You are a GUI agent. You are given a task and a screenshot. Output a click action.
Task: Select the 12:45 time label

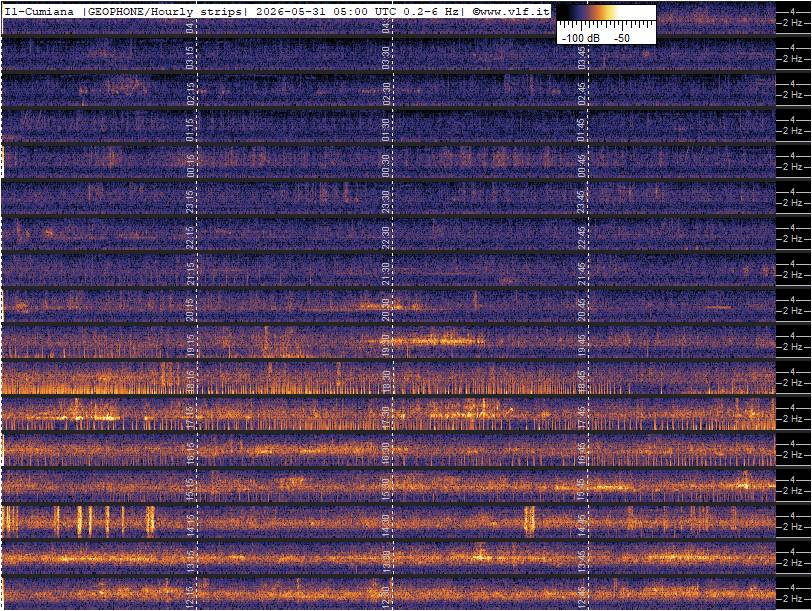(x=582, y=598)
